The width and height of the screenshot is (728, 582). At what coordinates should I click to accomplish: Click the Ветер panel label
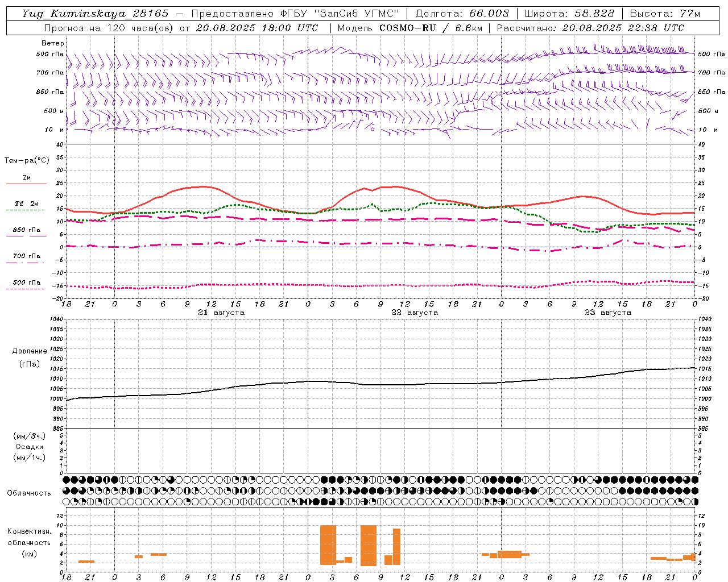[x=53, y=43]
